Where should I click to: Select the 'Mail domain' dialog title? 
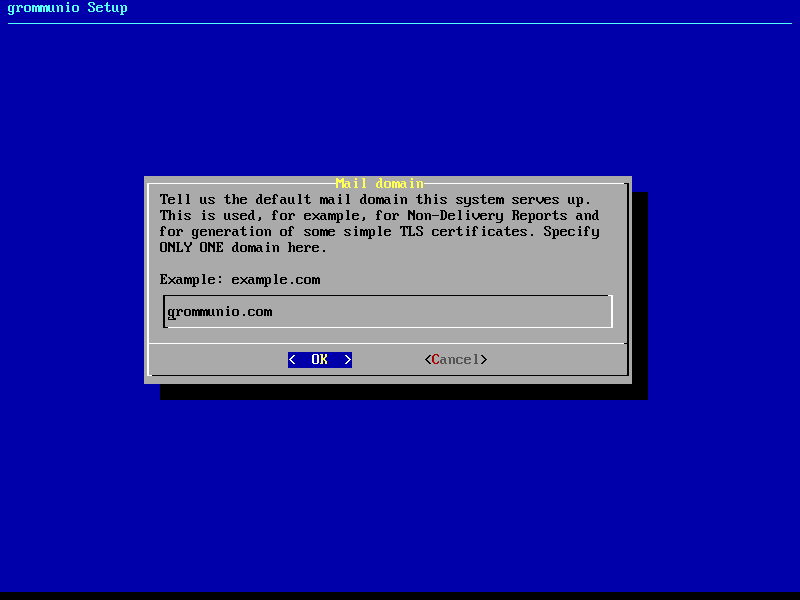pos(380,183)
